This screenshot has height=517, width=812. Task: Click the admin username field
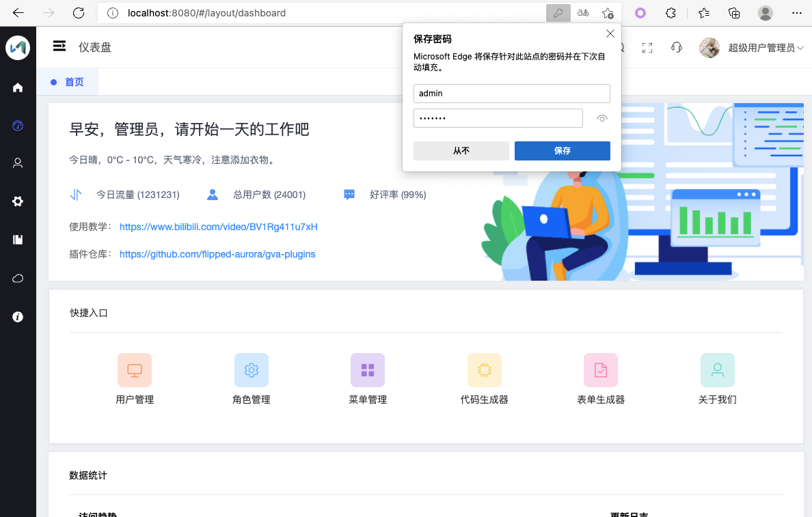(x=512, y=94)
